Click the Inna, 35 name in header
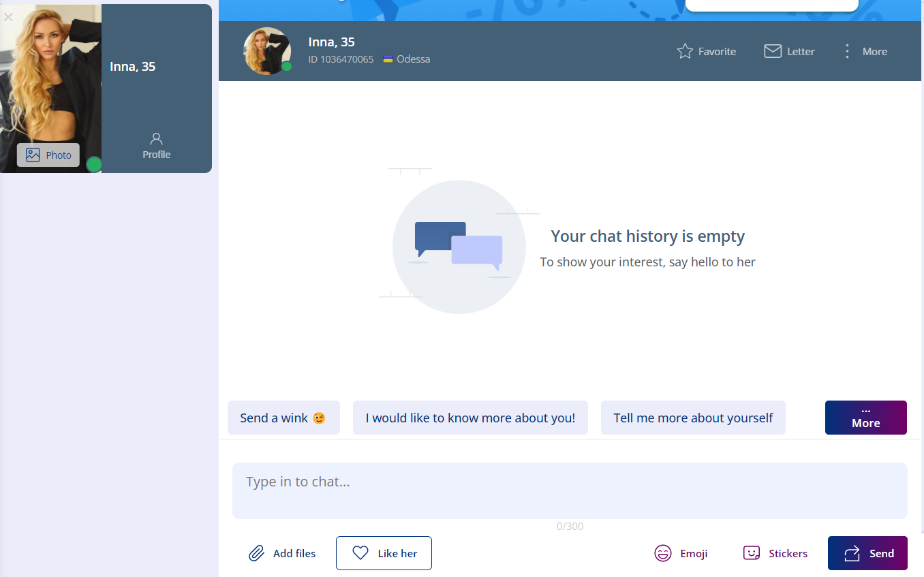 click(331, 42)
